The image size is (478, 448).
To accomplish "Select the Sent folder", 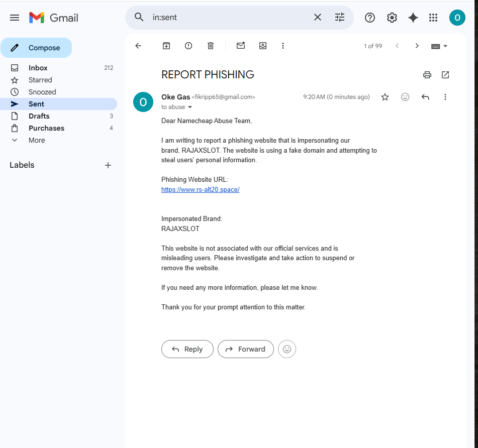I will tap(58, 104).
